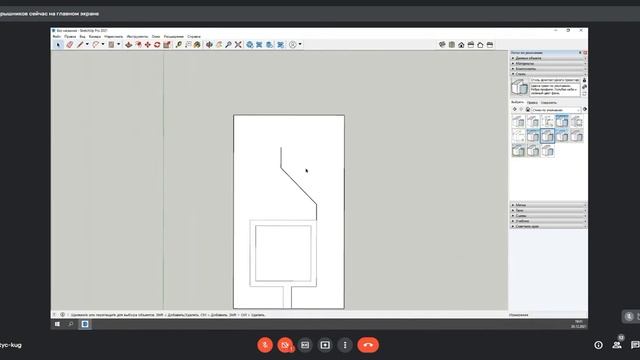
Task: Expand the Материалы panel
Action: pyautogui.click(x=548, y=64)
